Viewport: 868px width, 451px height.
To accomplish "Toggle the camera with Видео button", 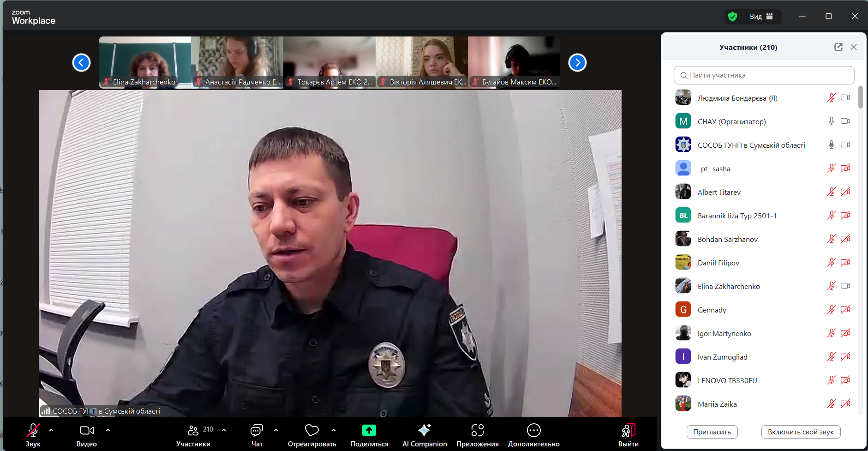I will (86, 431).
